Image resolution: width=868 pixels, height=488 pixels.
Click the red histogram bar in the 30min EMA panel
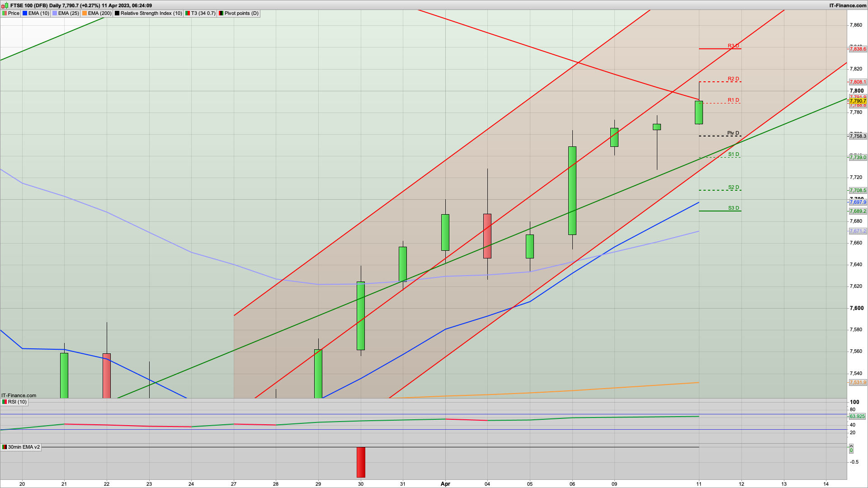click(x=361, y=462)
